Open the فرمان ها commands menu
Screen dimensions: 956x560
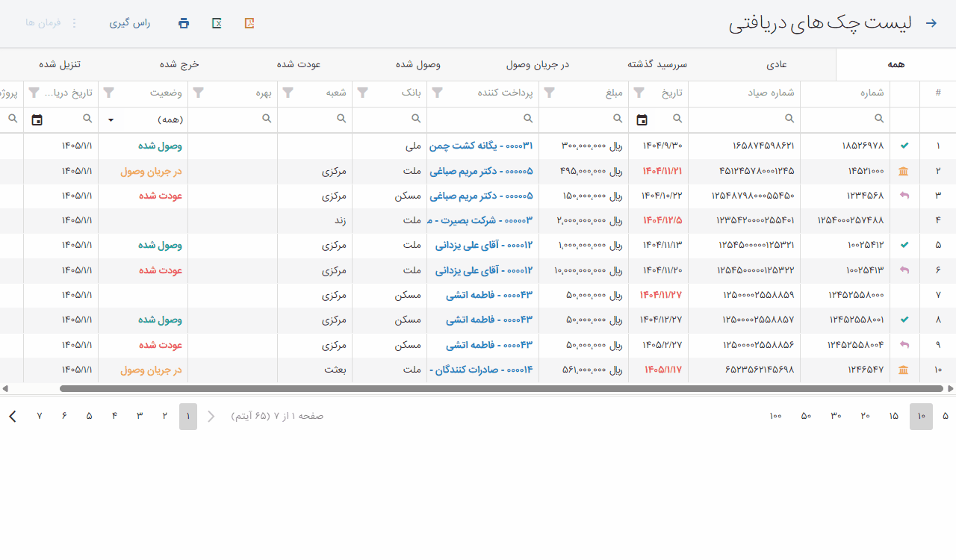click(x=43, y=23)
